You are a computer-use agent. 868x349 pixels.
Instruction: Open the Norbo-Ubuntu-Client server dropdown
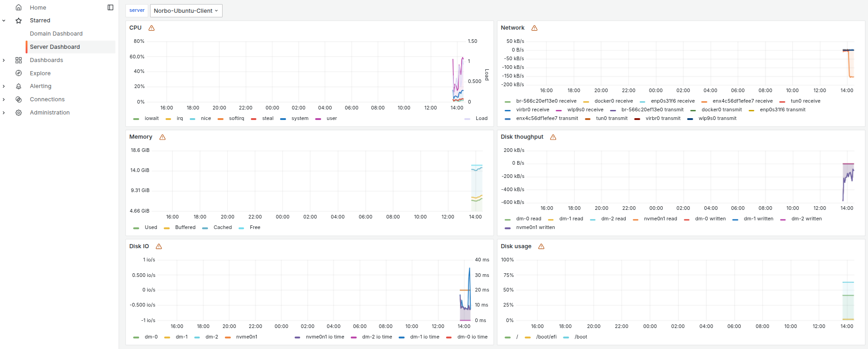pyautogui.click(x=186, y=10)
